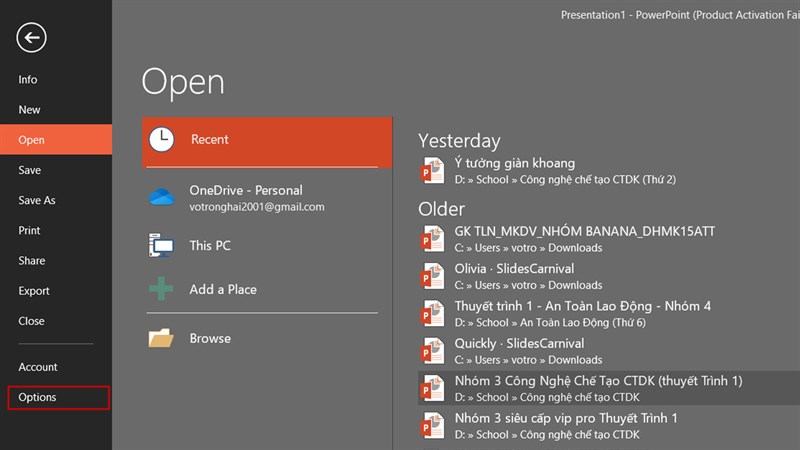Click the back arrow circle icon
The width and height of the screenshot is (800, 450).
pos(31,37)
